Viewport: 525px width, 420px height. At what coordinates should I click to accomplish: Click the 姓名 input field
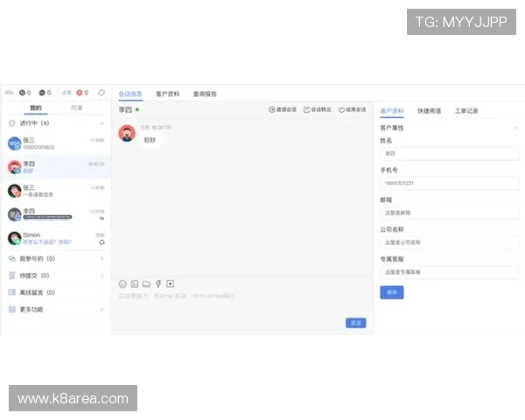click(x=450, y=154)
